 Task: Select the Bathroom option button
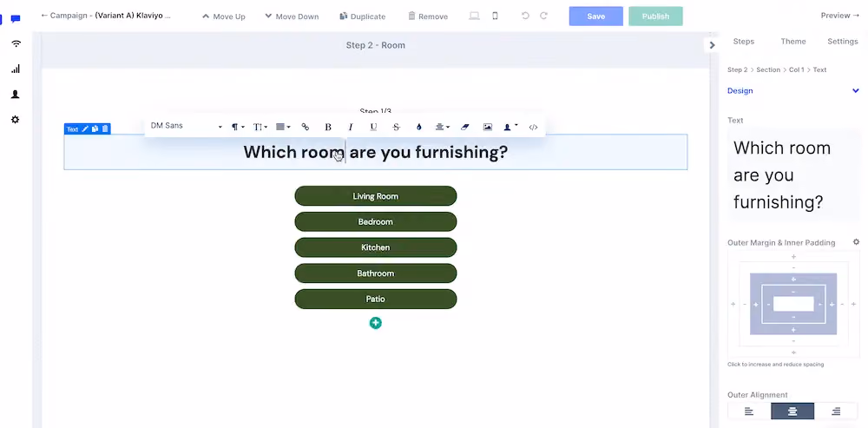pos(375,273)
